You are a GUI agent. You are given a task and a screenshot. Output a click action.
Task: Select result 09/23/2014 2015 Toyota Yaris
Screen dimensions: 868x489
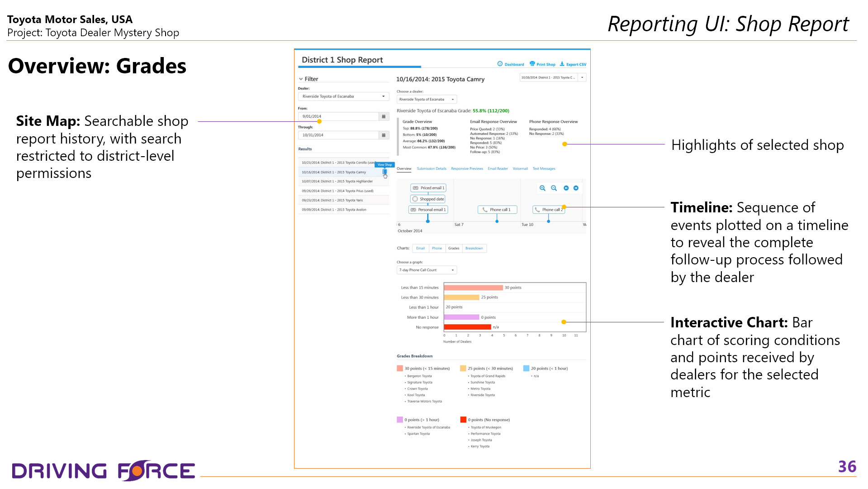point(343,200)
